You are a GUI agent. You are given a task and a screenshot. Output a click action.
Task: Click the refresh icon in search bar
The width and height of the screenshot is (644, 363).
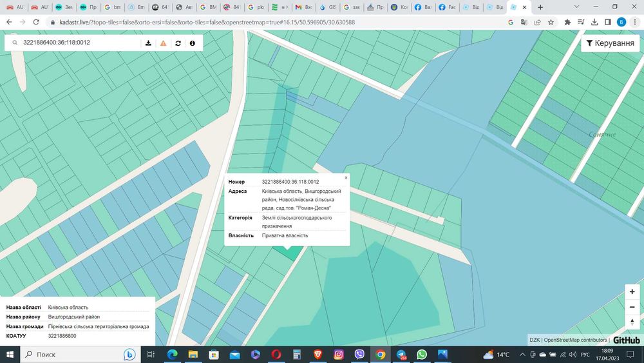click(x=178, y=43)
